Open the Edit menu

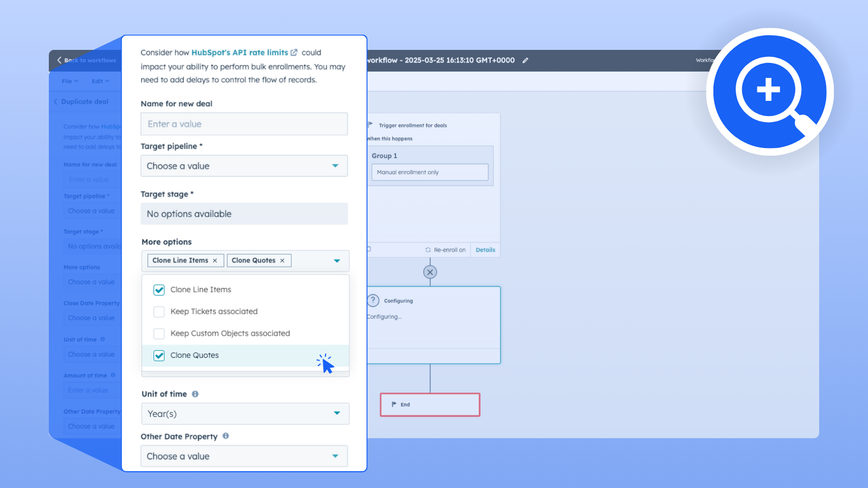pos(100,81)
